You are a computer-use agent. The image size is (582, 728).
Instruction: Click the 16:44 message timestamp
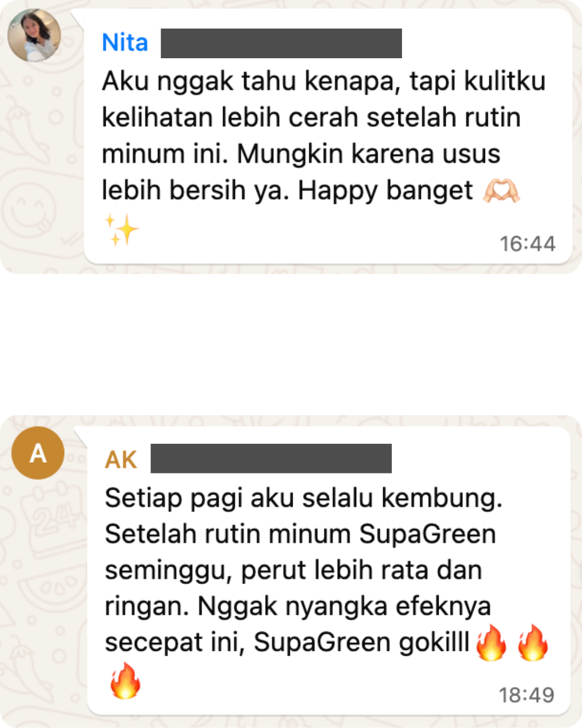point(527,244)
